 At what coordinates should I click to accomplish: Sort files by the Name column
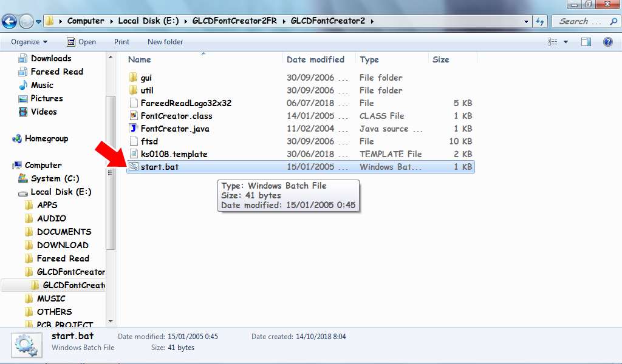pyautogui.click(x=139, y=59)
